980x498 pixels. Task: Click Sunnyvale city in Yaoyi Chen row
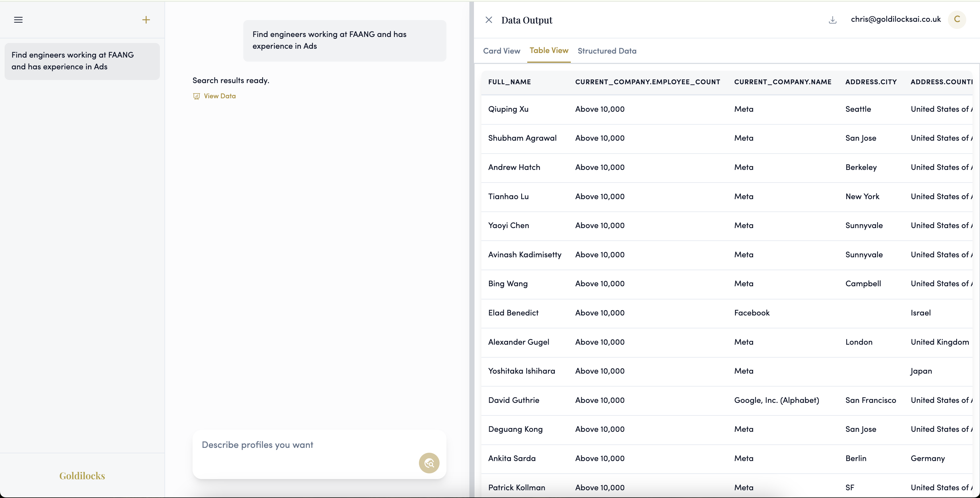coord(864,226)
